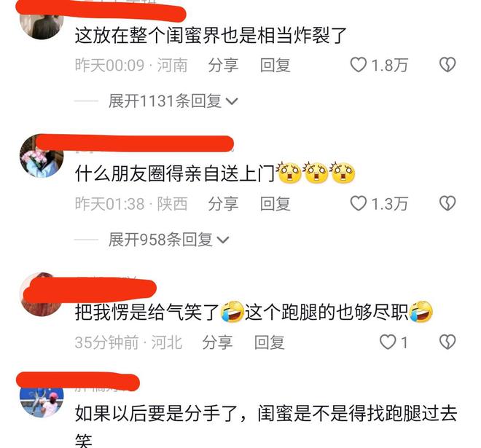Like the 陕西 comment with 1.3万 likes
The height and width of the screenshot is (448, 481).
coord(359,204)
